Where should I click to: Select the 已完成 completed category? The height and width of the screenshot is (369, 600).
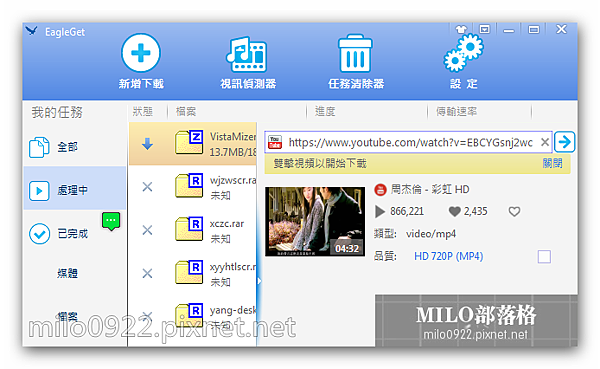click(74, 233)
